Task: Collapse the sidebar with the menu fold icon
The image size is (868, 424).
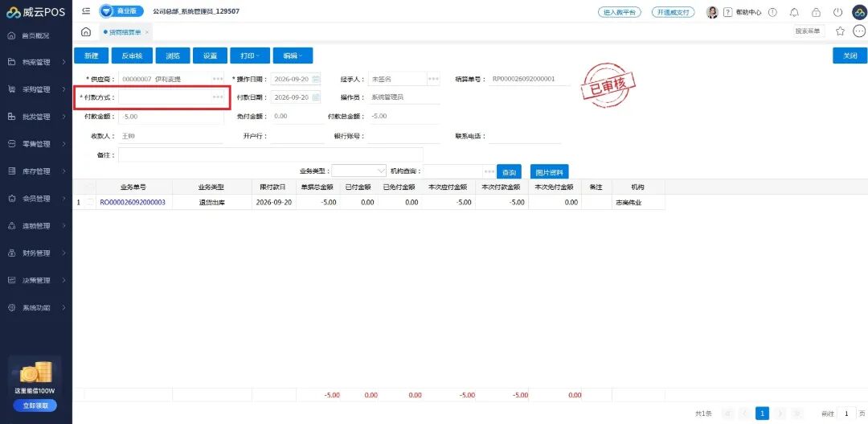Action: pos(85,11)
